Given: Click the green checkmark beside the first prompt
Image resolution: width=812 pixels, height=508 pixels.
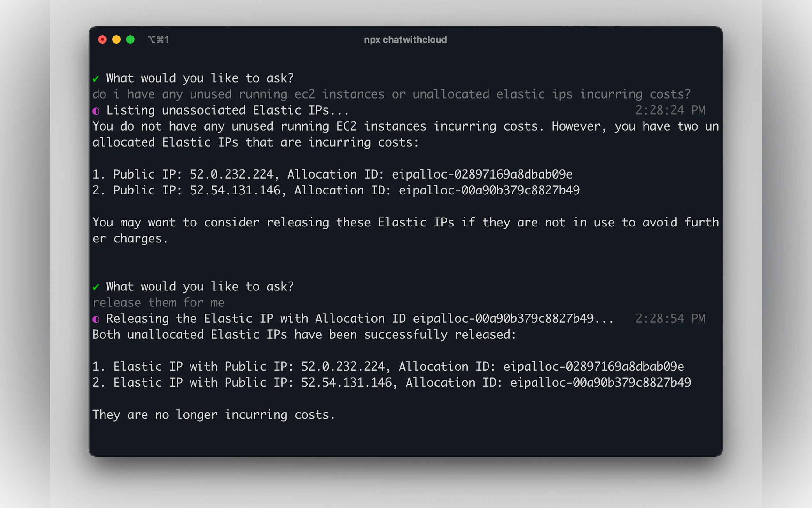Looking at the screenshot, I should (x=96, y=79).
